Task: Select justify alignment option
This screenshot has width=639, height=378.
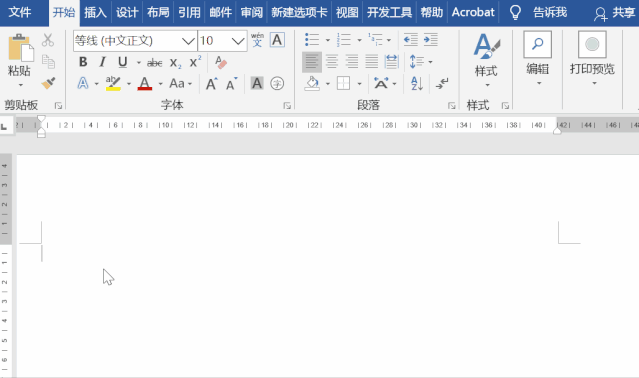Action: pyautogui.click(x=371, y=62)
